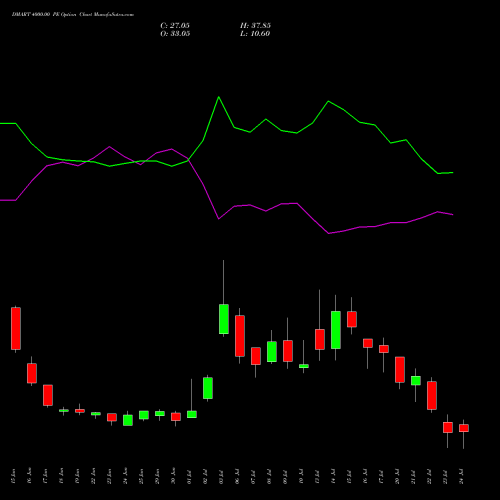
Task: Select the last red candle on 24 Jul
Action: 464,428
